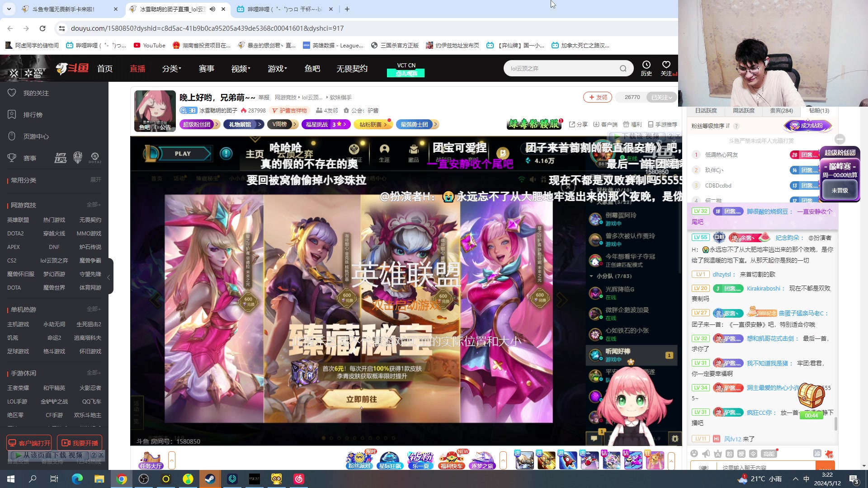Open the Chrome tab list dropdown arrow

tap(9, 9)
